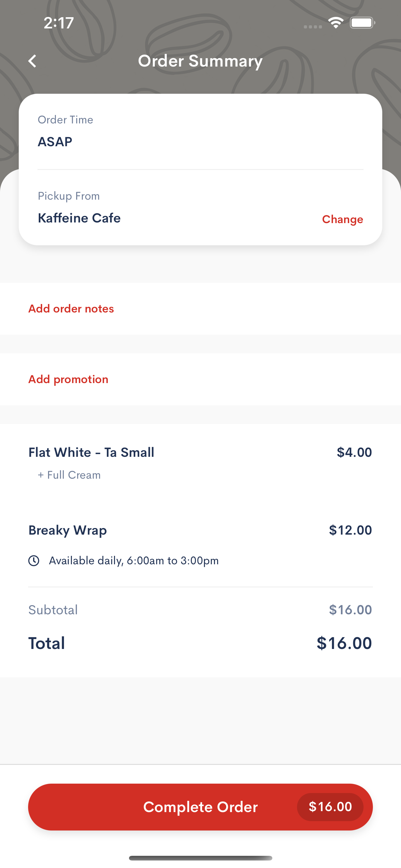The width and height of the screenshot is (401, 868).
Task: Tap the Breaky Wrap $12.00 price
Action: 350,530
